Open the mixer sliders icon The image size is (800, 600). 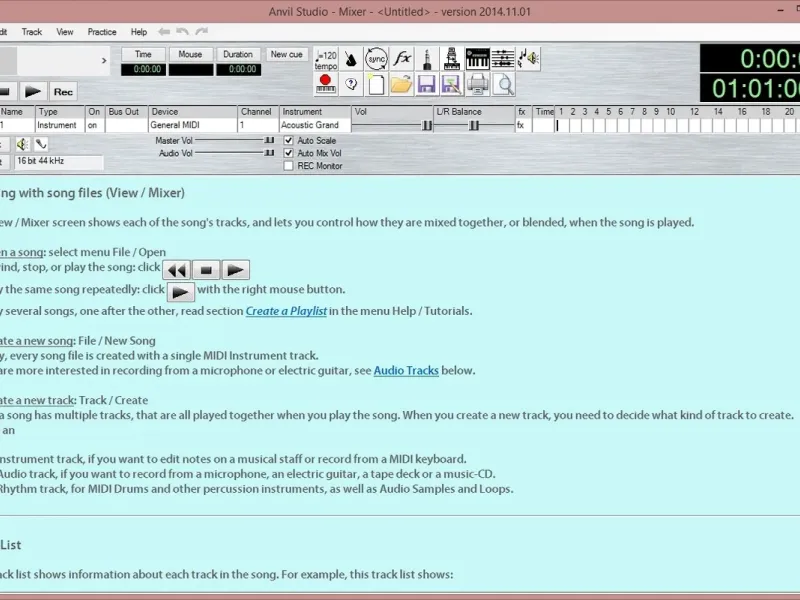[503, 59]
